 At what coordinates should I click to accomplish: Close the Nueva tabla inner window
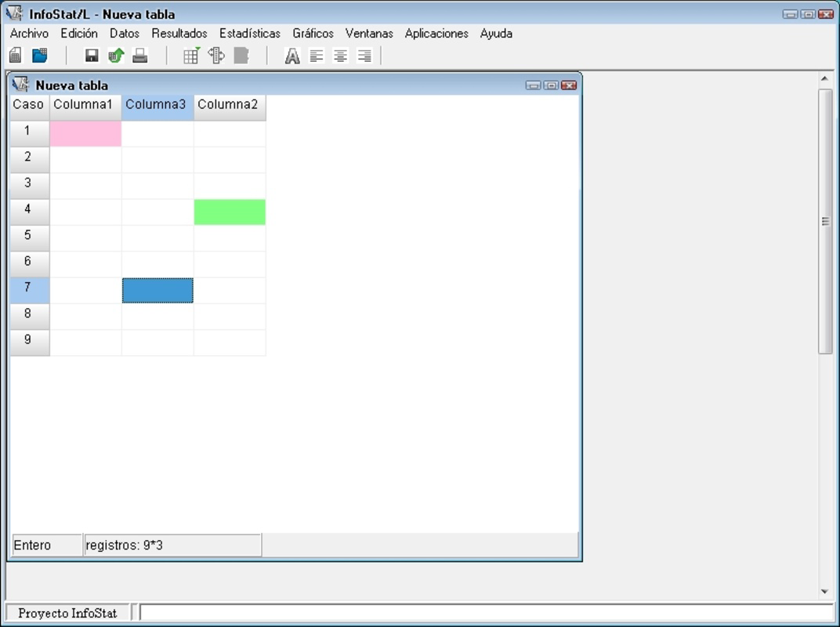[569, 85]
